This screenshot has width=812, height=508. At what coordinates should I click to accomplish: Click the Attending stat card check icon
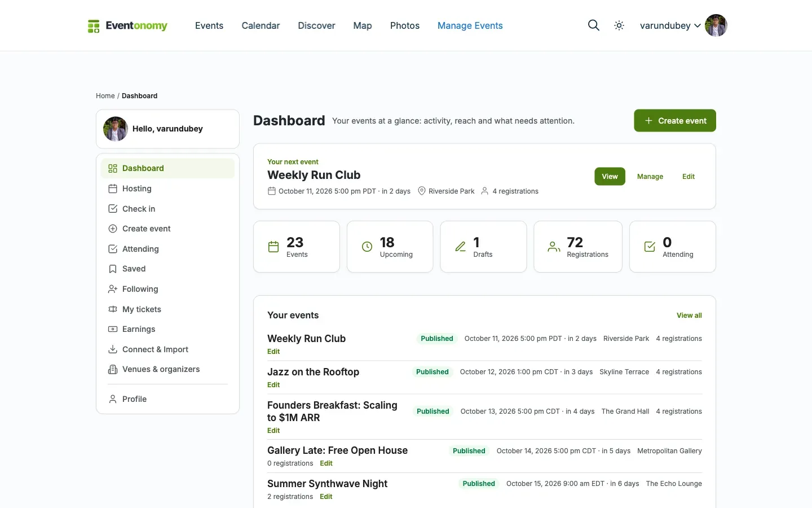coord(650,247)
